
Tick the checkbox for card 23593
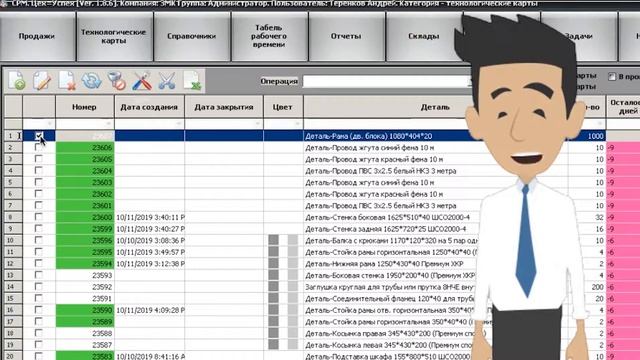coord(39,275)
